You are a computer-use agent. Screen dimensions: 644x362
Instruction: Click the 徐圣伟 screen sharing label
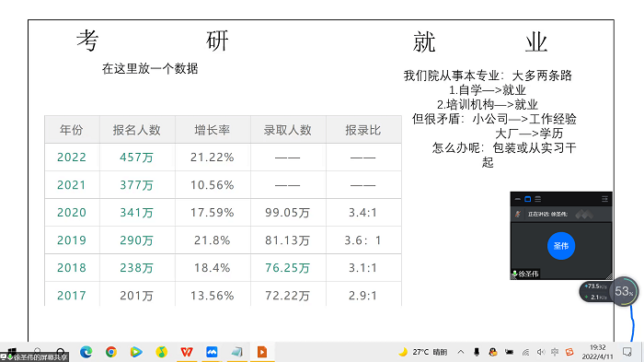(x=35, y=357)
